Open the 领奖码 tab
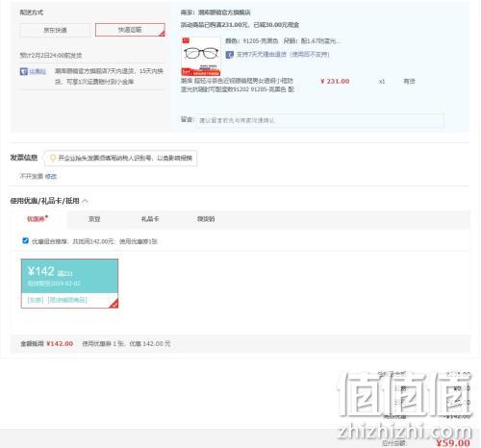This screenshot has height=448, width=481. tap(206, 219)
